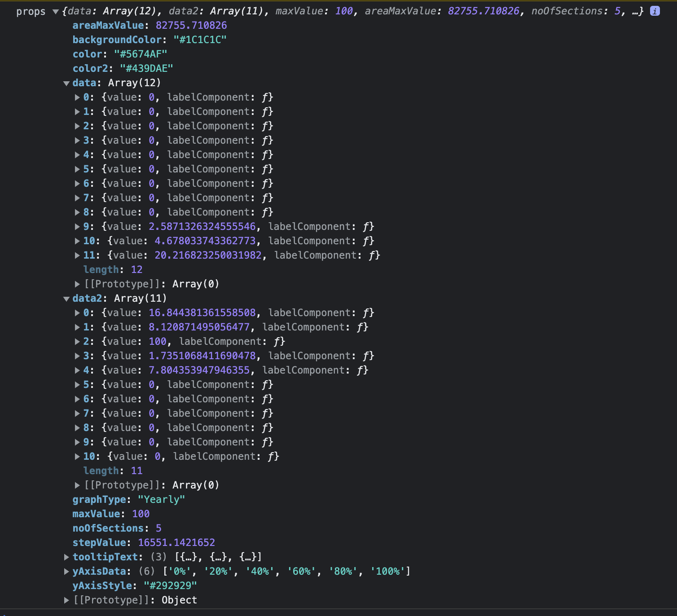Image resolution: width=677 pixels, height=616 pixels.
Task: Expand data index 9 object
Action: [77, 226]
